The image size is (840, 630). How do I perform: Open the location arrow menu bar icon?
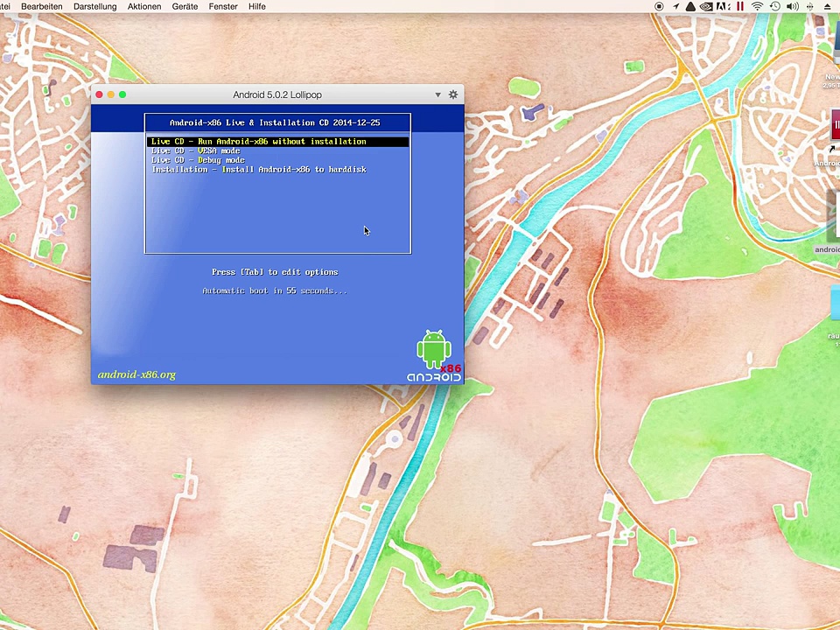[675, 6]
